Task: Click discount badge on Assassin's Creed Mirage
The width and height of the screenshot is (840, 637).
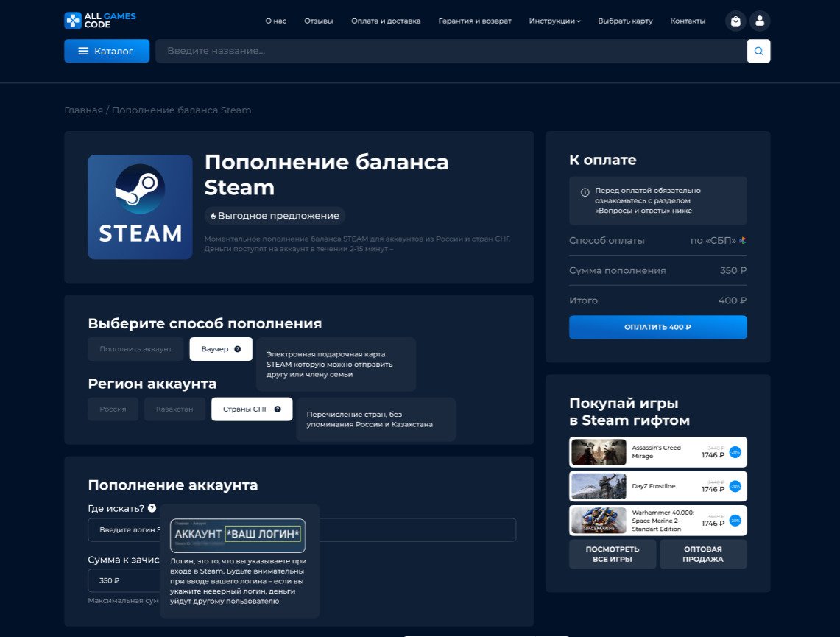Action: point(735,452)
